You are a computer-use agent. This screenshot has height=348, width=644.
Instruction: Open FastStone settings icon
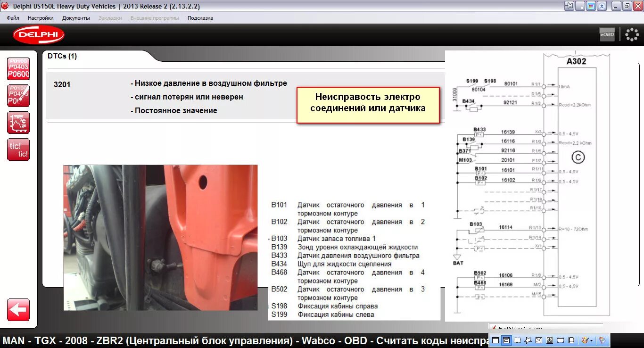[x=602, y=340]
